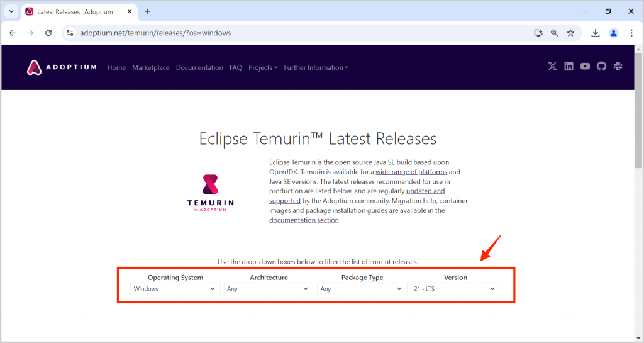Follow the 'wide range of platforms' link
Viewport: 644px width, 343px height.
tap(411, 172)
